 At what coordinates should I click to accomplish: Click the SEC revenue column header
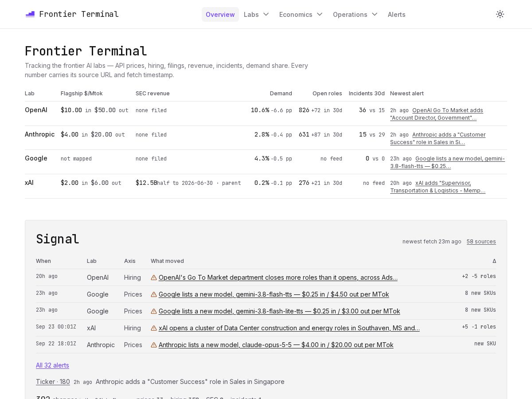click(x=153, y=94)
